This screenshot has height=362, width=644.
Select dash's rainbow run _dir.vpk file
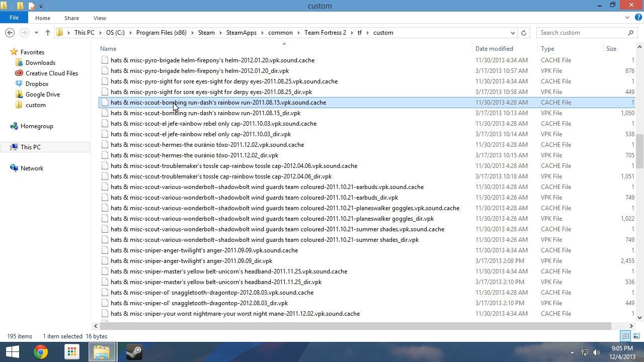pyautogui.click(x=205, y=113)
